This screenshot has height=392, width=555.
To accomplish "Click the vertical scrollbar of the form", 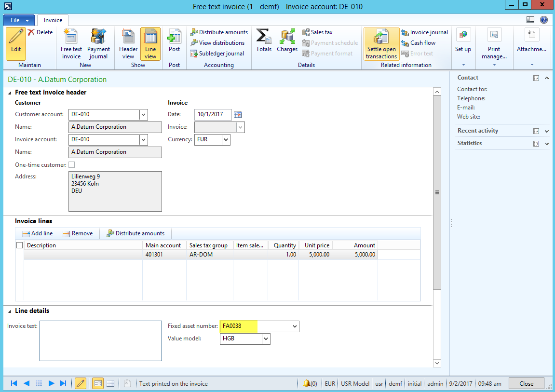I will [x=437, y=192].
